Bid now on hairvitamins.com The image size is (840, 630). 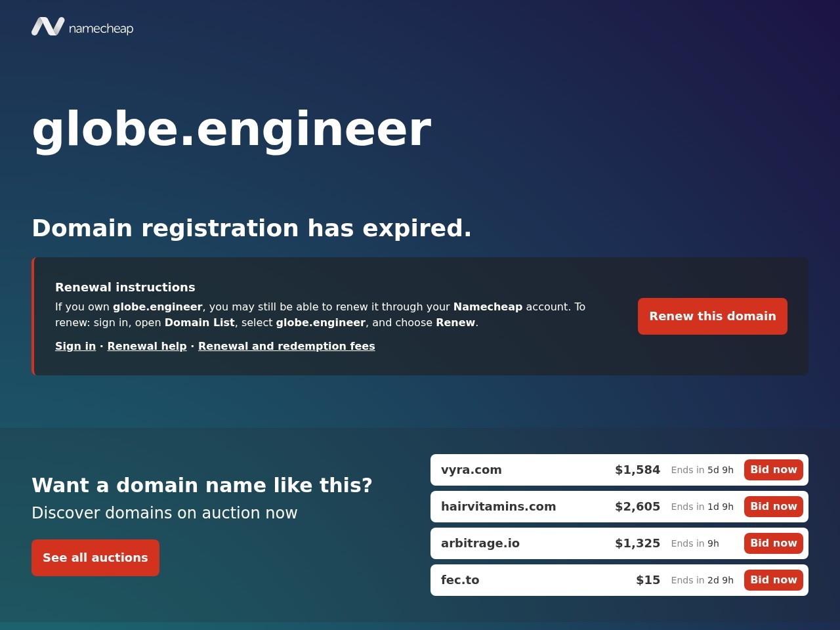pos(774,507)
